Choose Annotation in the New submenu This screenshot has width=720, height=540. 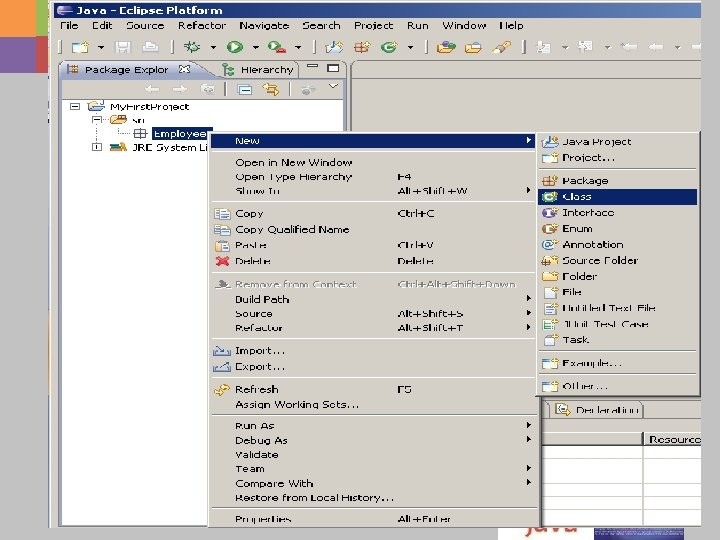pos(618,244)
